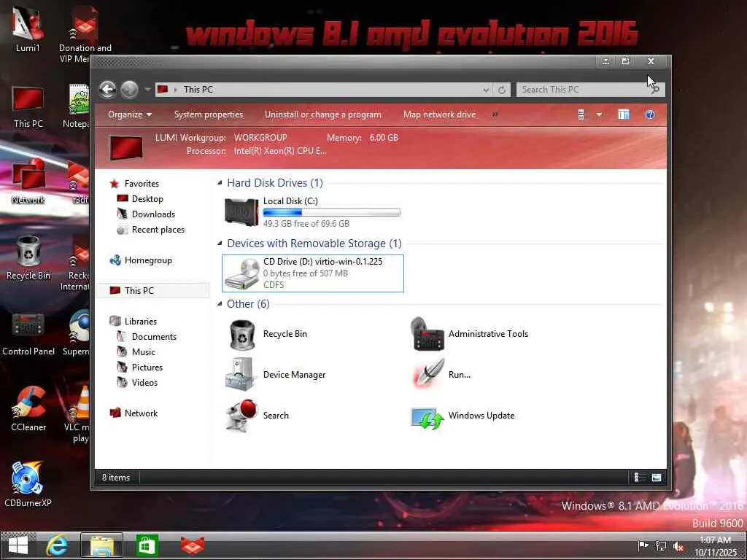Open Action Center flag in tray
747x560 pixels.
tap(643, 545)
